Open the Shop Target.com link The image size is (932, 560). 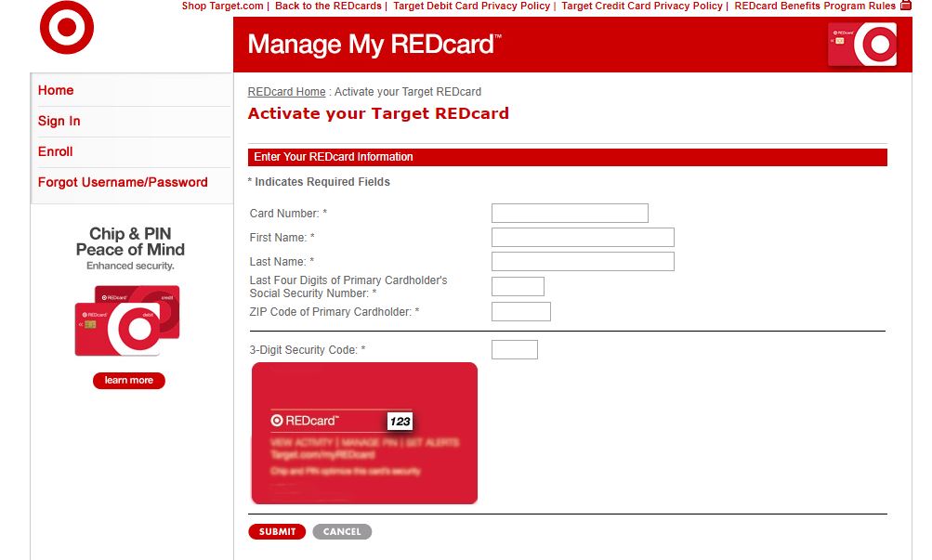click(x=222, y=6)
